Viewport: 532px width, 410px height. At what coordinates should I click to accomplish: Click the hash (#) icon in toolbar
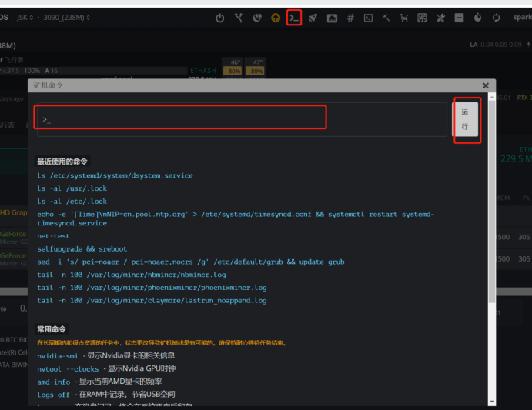350,18
